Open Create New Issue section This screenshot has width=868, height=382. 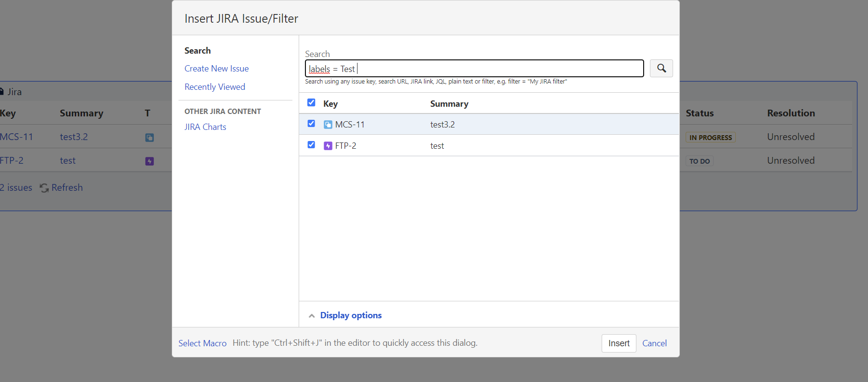coord(217,69)
